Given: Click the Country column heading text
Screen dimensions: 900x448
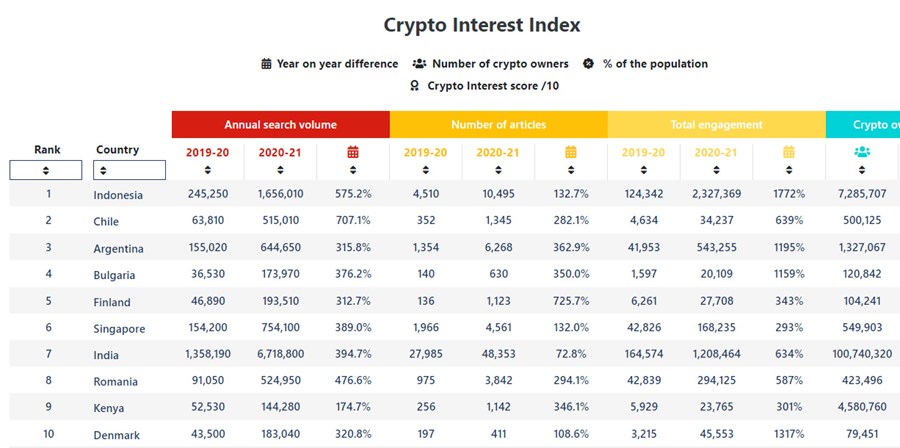Looking at the screenshot, I should (117, 150).
